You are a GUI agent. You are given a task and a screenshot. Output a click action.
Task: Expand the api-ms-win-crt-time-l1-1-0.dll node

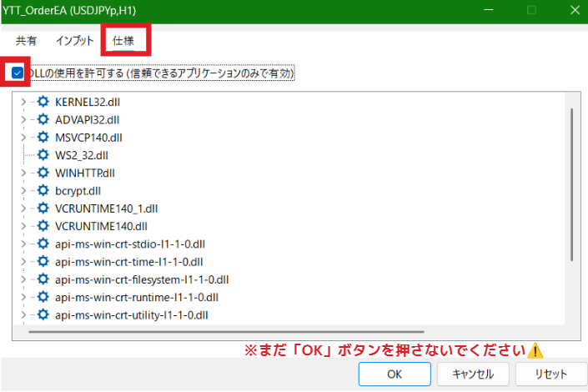[23, 261]
